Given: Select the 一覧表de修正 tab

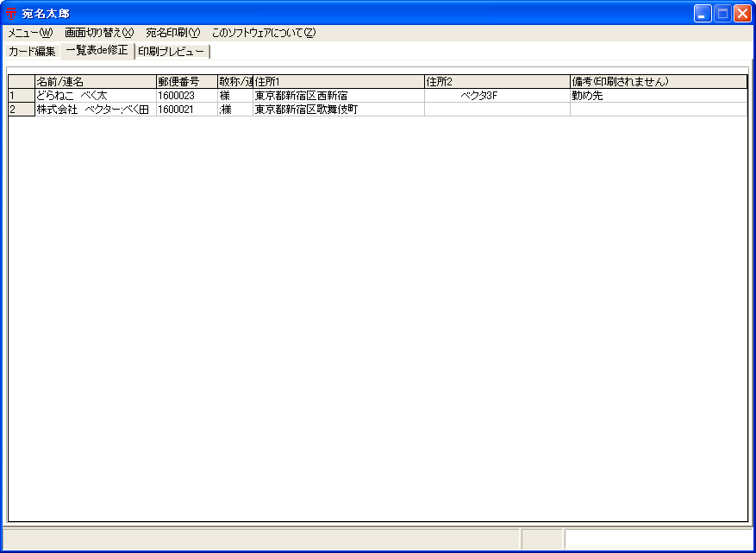Looking at the screenshot, I should [97, 51].
